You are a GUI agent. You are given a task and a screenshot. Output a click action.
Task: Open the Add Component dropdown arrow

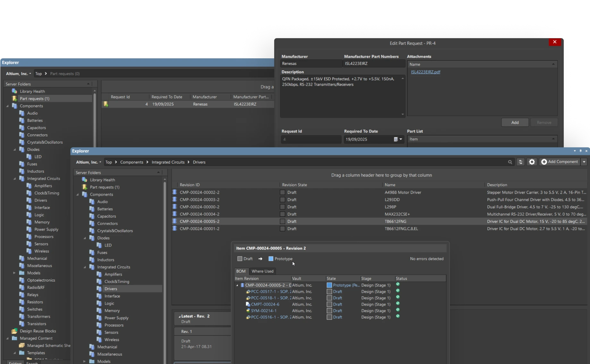coord(584,162)
